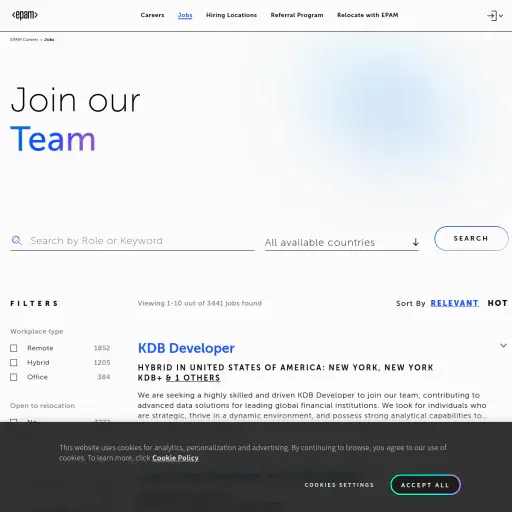
Task: Check the Hybrid workplace filter
Action: [x=14, y=362]
